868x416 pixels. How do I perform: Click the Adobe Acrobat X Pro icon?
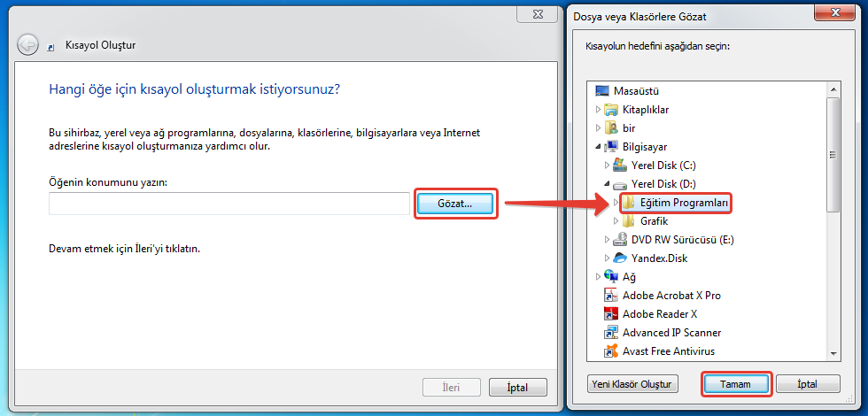pyautogui.click(x=610, y=296)
